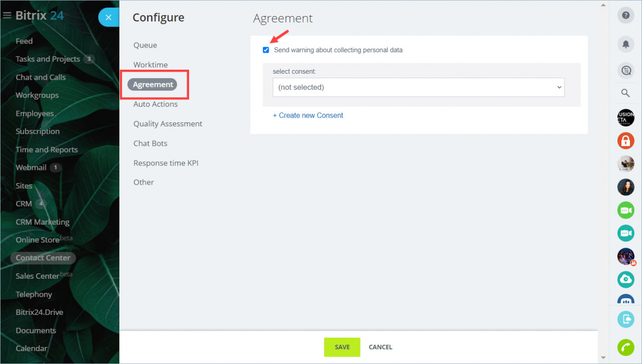Open Tasks and Projects
The height and width of the screenshot is (364, 642).
click(x=48, y=59)
